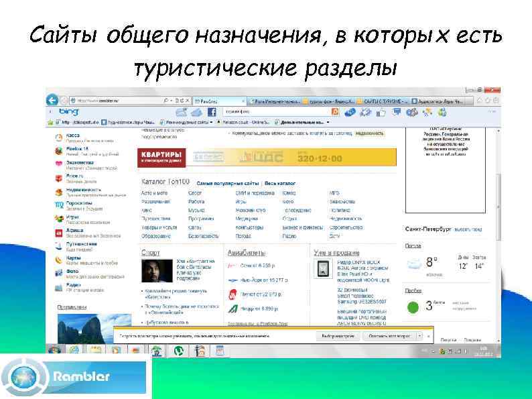The width and height of the screenshot is (532, 399).
Task: Open the Погода weather link
Action: [413, 246]
